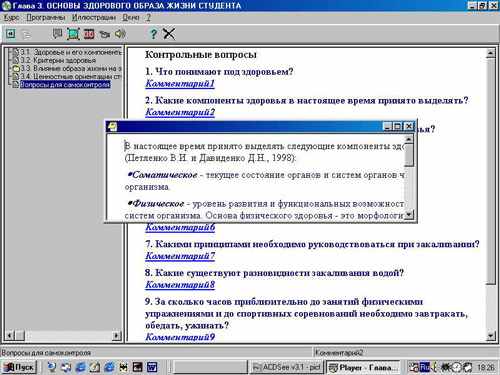Image resolution: width=500 pixels, height=375 pixels.
Task: Click the tree panel horizontal scrollbar thumb
Action: coord(20,335)
